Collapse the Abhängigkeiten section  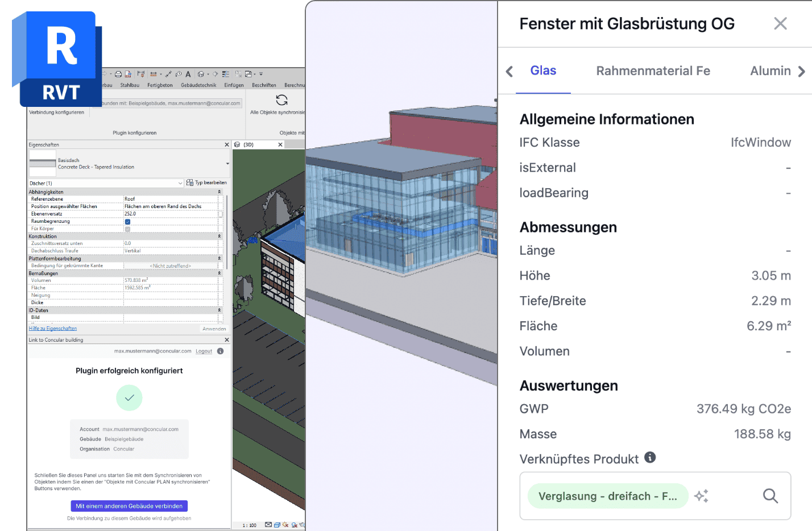(x=219, y=192)
